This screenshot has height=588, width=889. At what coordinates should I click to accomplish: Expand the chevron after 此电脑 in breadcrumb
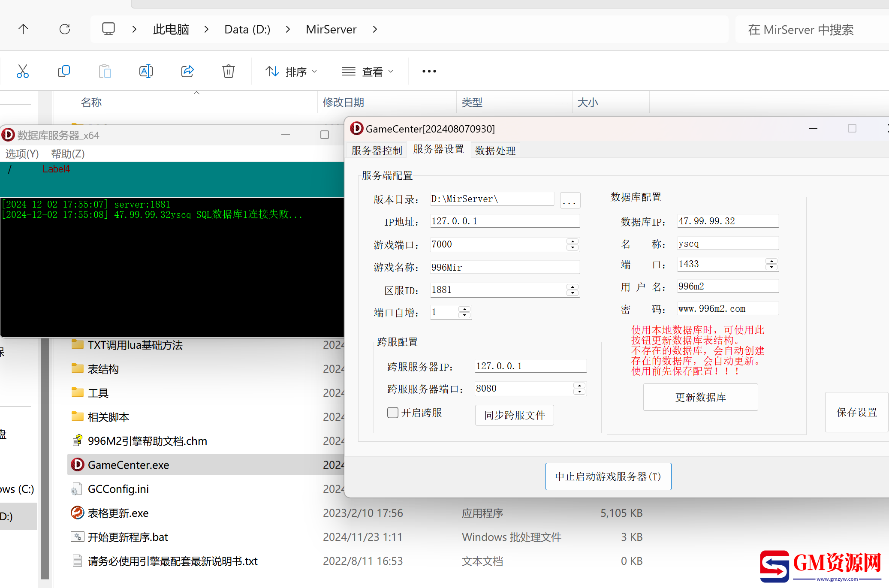207,29
